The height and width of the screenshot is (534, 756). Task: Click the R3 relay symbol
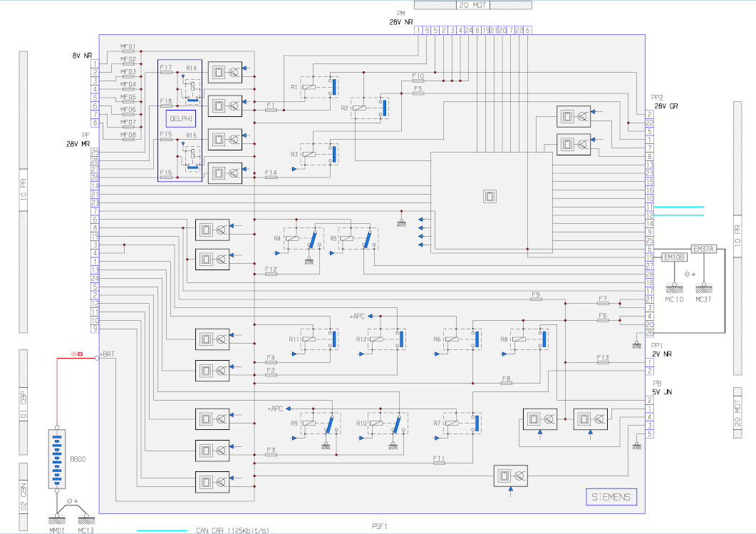point(320,155)
